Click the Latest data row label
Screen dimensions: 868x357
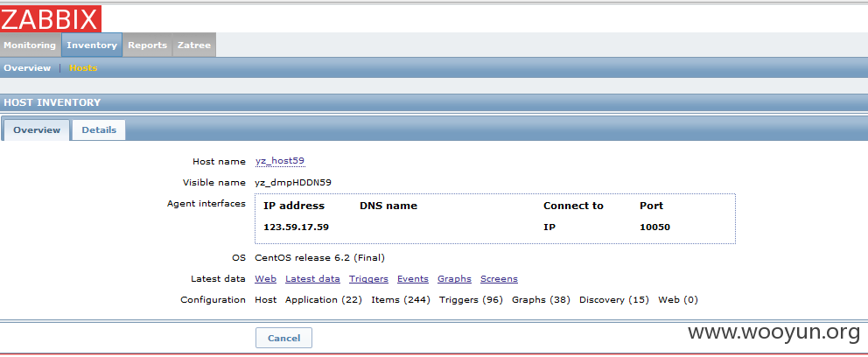[x=218, y=279]
